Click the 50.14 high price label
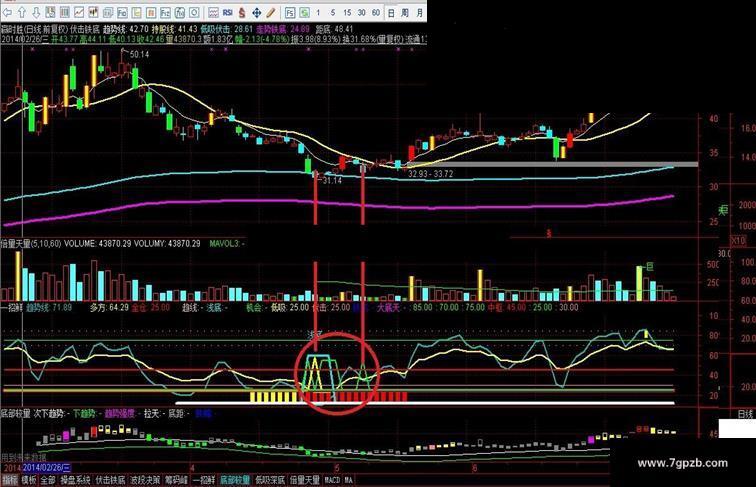This screenshot has height=487, width=756. click(x=139, y=54)
